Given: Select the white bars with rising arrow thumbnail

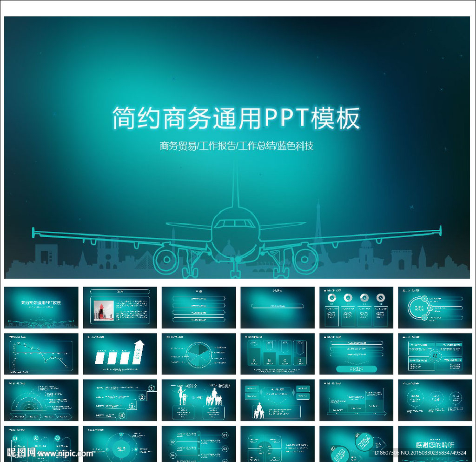Looking at the screenshot, I should [120, 354].
